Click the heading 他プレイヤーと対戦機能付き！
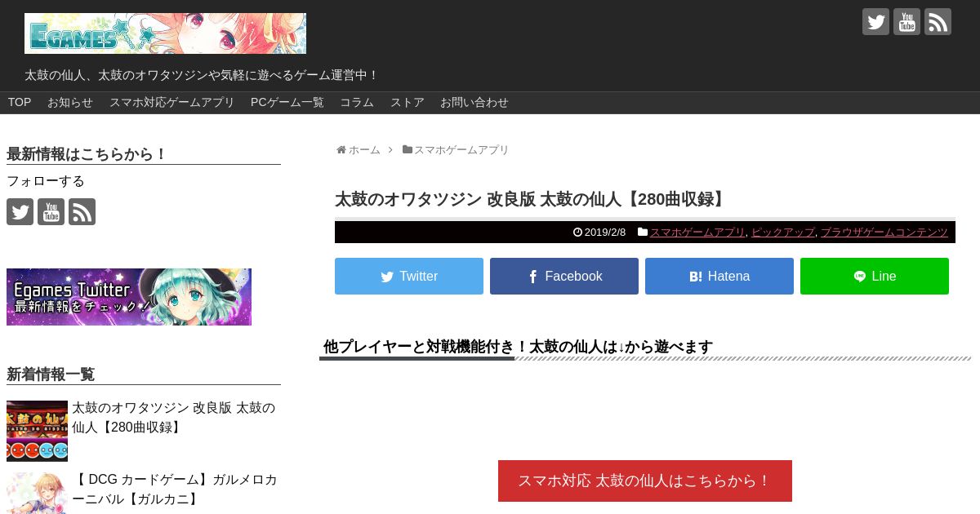 click(x=518, y=347)
